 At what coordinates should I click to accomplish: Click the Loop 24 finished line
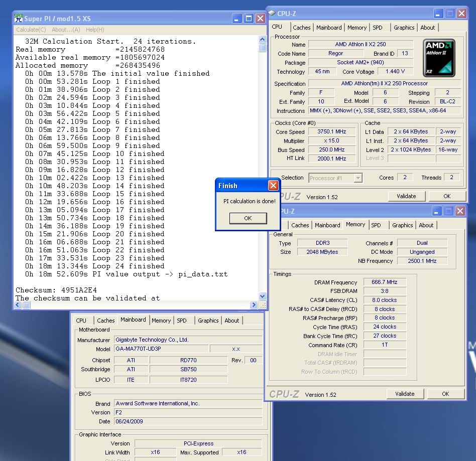tap(95, 266)
